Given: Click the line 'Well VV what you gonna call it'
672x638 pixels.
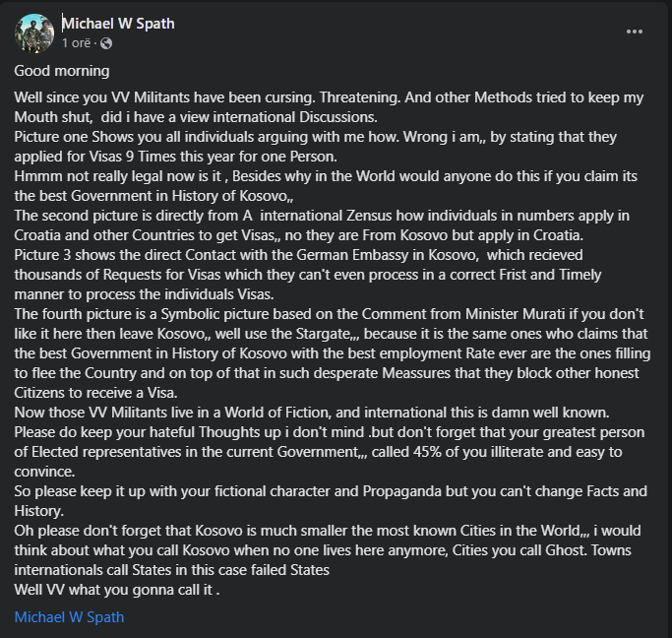Looking at the screenshot, I should click(117, 590).
